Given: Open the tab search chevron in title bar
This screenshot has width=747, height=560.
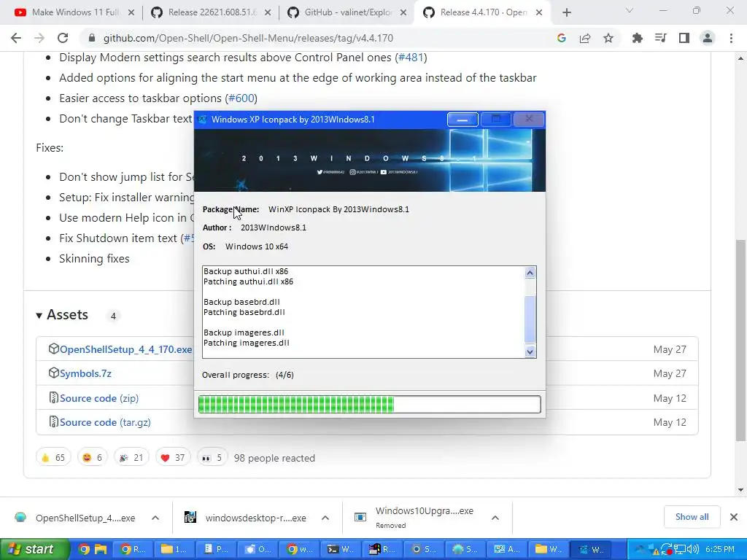Looking at the screenshot, I should pyautogui.click(x=630, y=10).
